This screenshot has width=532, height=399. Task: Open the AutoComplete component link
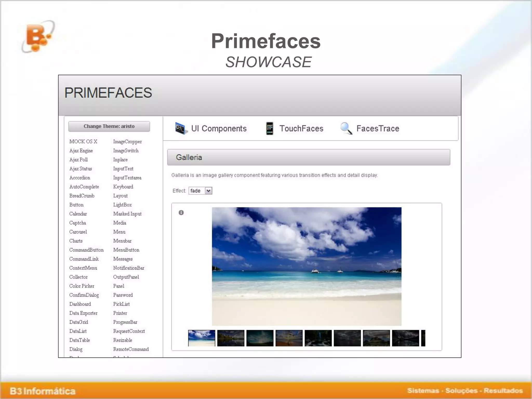[84, 187]
